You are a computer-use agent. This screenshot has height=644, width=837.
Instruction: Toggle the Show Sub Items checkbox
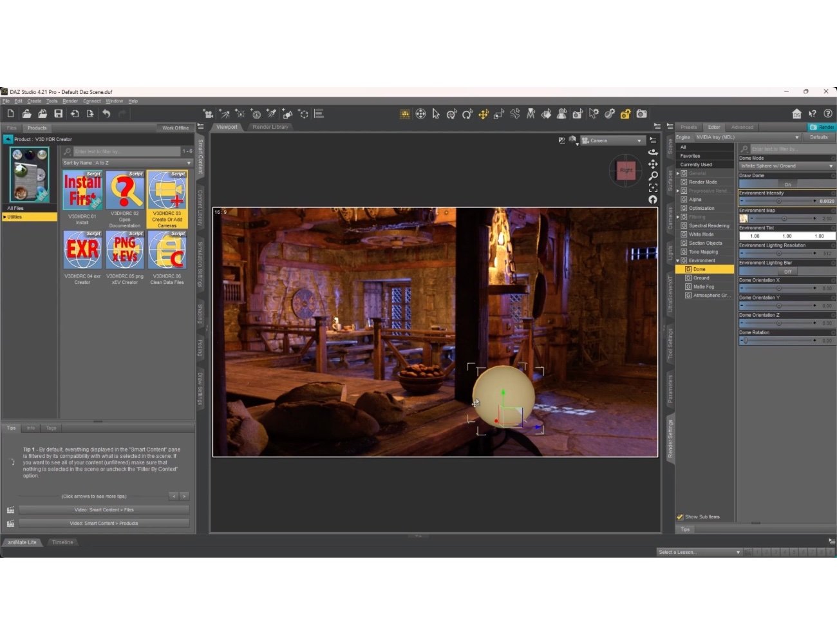point(680,516)
